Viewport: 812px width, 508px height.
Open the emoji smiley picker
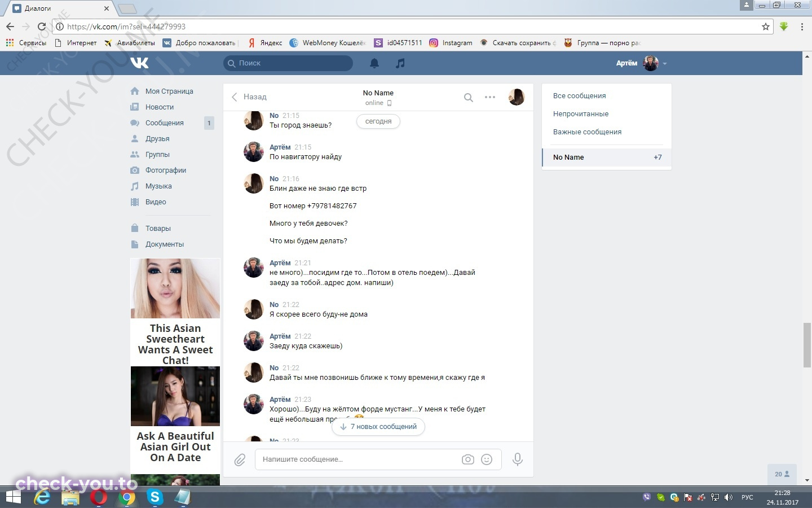[x=487, y=459]
